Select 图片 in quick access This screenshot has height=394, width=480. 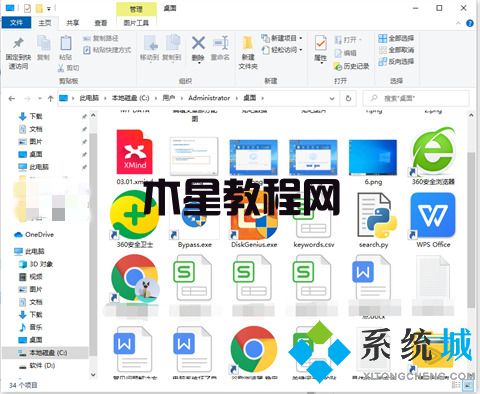pos(31,142)
